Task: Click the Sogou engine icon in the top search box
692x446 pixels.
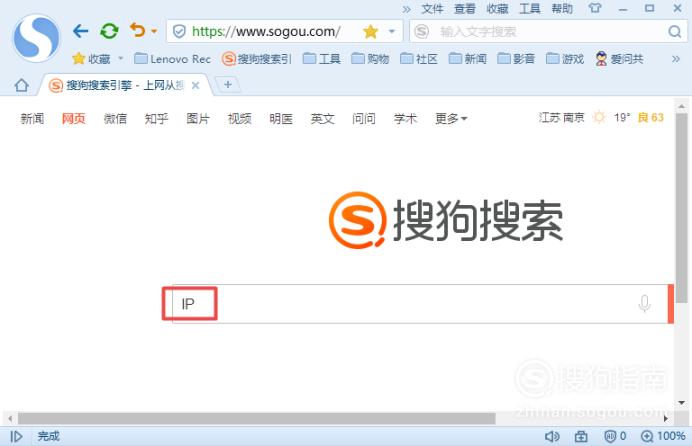Action: click(422, 31)
